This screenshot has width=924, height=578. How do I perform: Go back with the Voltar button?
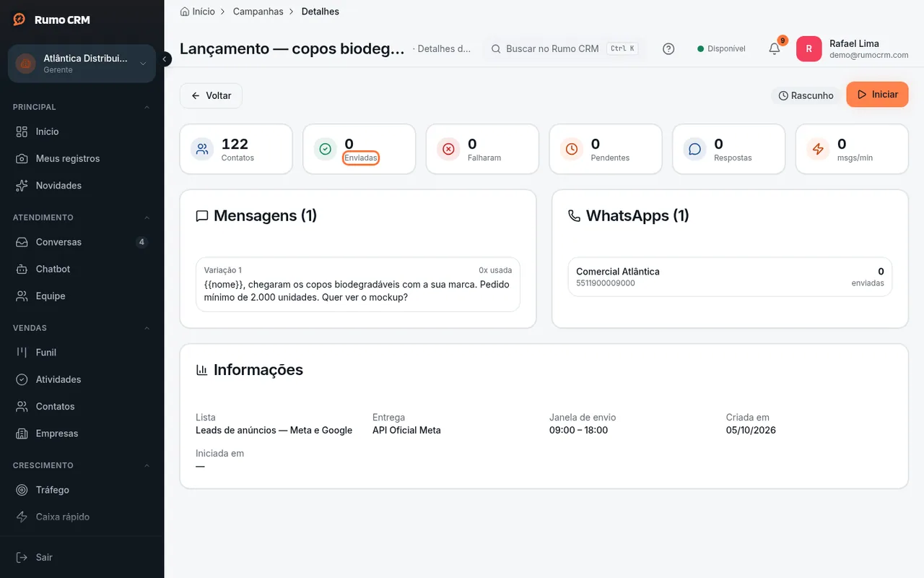(x=211, y=95)
